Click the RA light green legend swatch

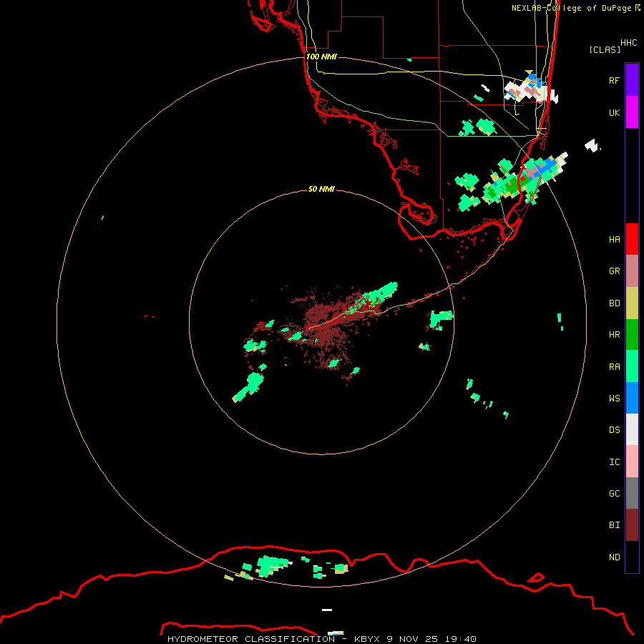click(632, 366)
